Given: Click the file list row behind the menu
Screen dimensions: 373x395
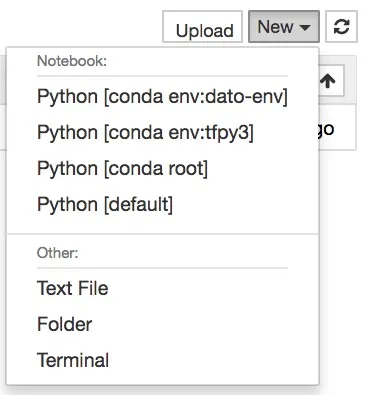Looking at the screenshot, I should (x=337, y=127).
